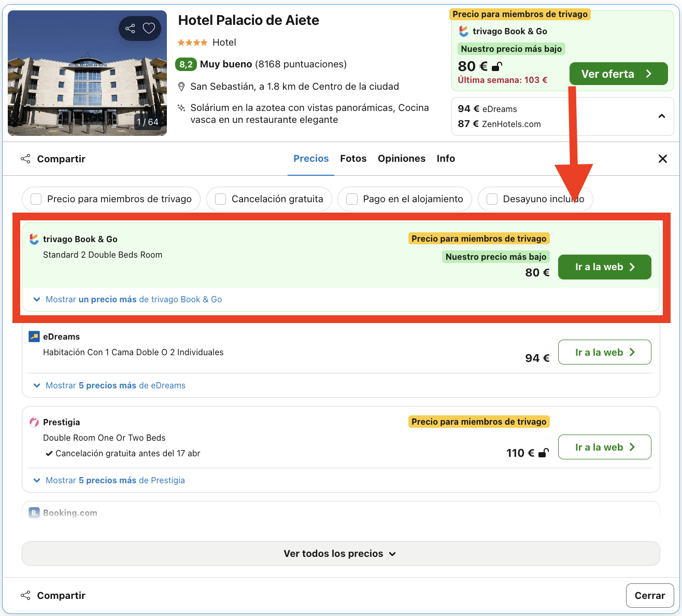Save hotel with the heart icon

pos(149,29)
